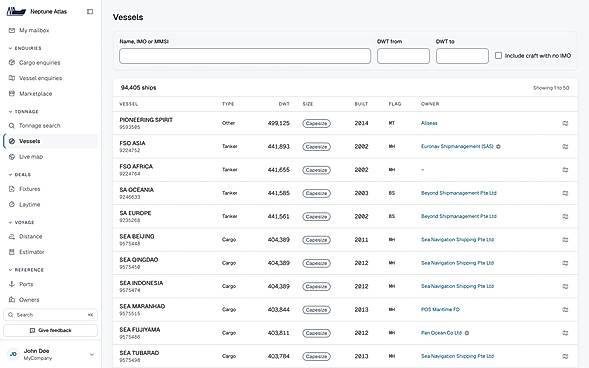Screen dimensions: 589x368
Task: Click the Marketplace icon
Action: 12,94
